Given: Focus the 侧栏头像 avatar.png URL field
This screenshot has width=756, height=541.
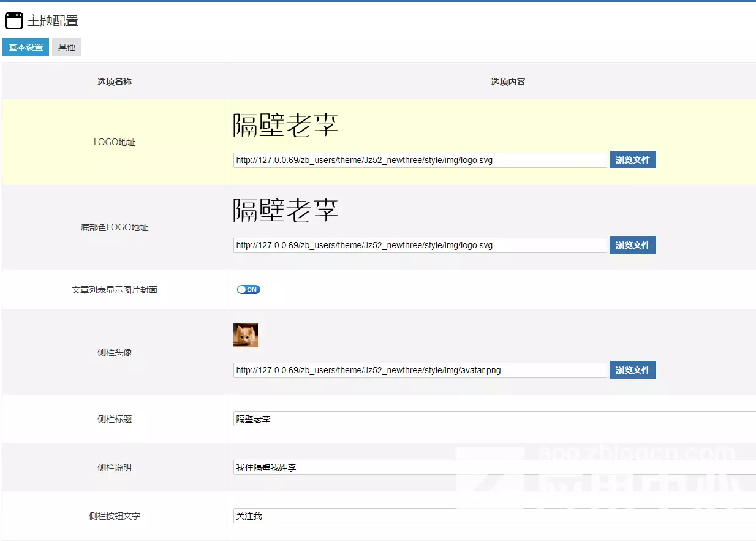Looking at the screenshot, I should tap(420, 370).
